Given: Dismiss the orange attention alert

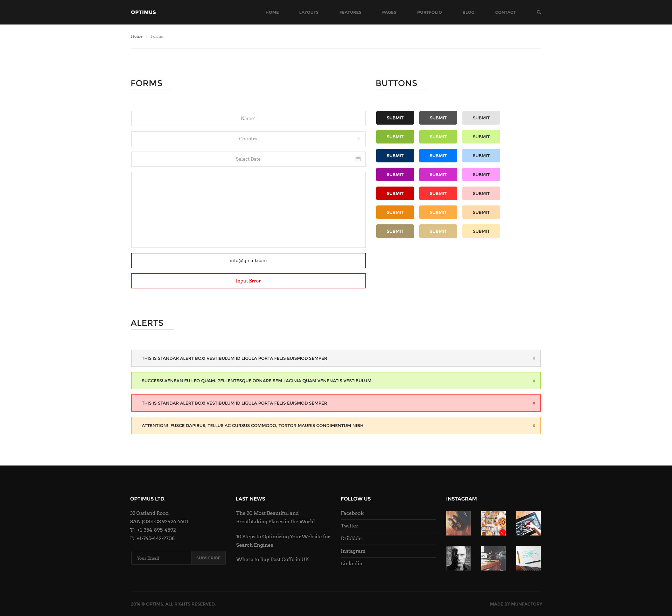Looking at the screenshot, I should [x=534, y=426].
